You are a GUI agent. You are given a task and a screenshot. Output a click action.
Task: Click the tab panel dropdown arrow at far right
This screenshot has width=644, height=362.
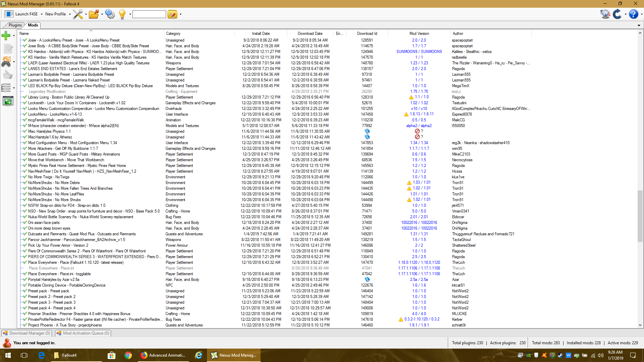(639, 25)
